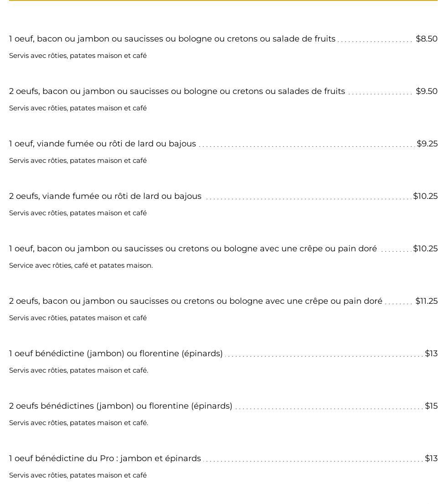Viewport: 440px width, 504px height.
Task: Select the 2 oeufs bénédictines item title
Action: click(x=121, y=406)
